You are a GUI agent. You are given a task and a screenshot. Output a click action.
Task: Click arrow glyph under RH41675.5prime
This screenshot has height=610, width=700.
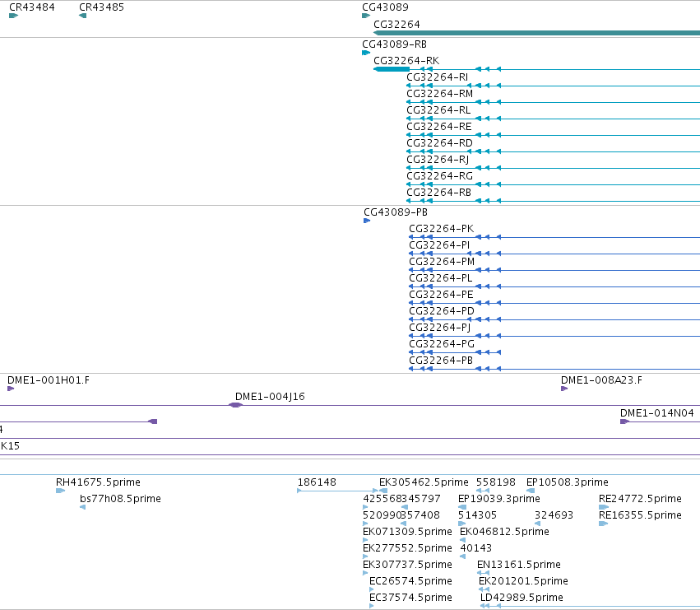click(60, 491)
